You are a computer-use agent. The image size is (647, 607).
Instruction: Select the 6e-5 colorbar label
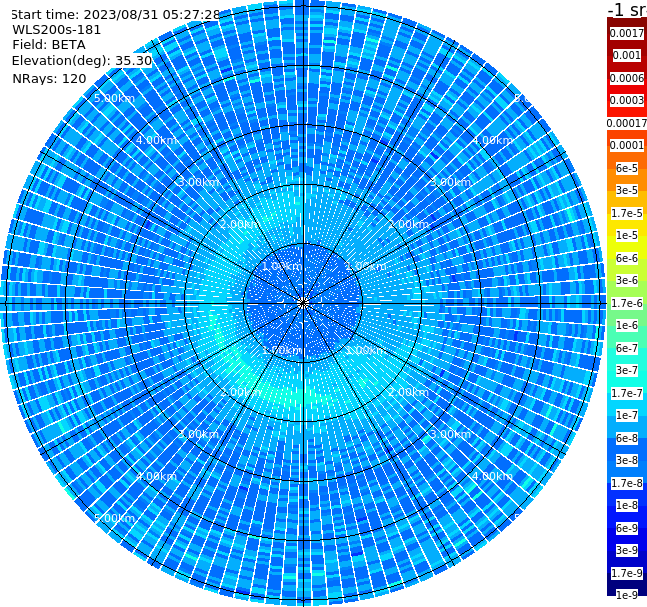tap(627, 168)
